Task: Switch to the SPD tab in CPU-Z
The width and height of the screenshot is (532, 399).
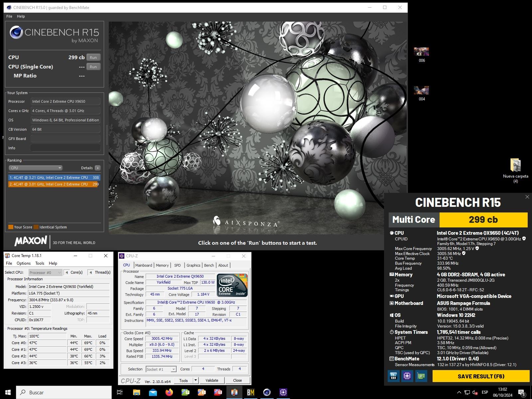Action: click(x=178, y=265)
